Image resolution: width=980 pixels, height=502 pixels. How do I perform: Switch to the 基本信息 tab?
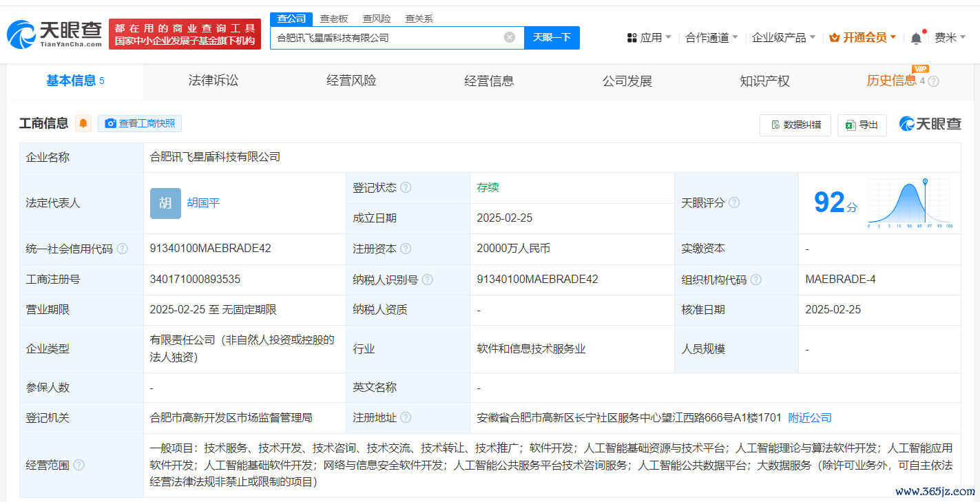pyautogui.click(x=76, y=81)
